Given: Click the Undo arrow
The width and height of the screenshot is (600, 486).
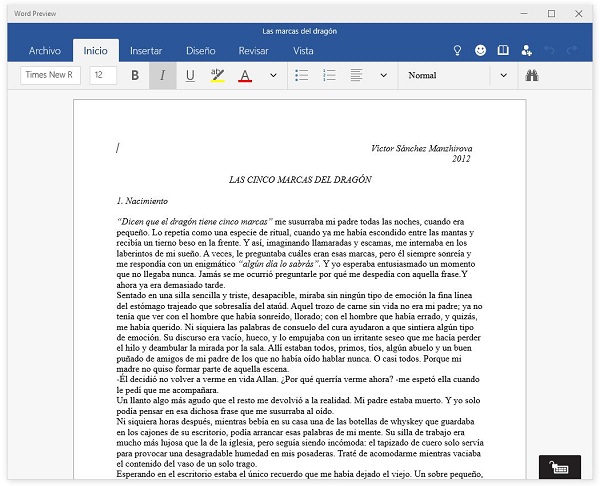Looking at the screenshot, I should (x=549, y=50).
